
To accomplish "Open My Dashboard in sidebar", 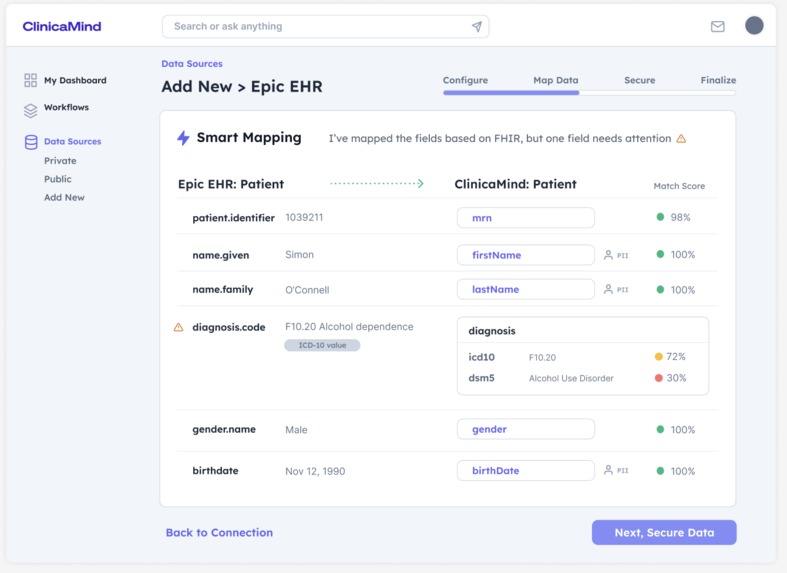I will click(75, 80).
